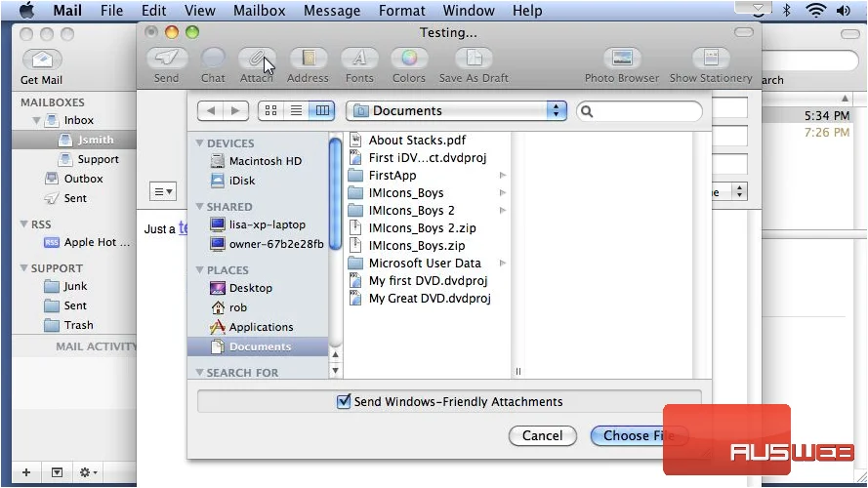Go forward with the right arrow button
This screenshot has height=488, width=868.
coord(235,110)
